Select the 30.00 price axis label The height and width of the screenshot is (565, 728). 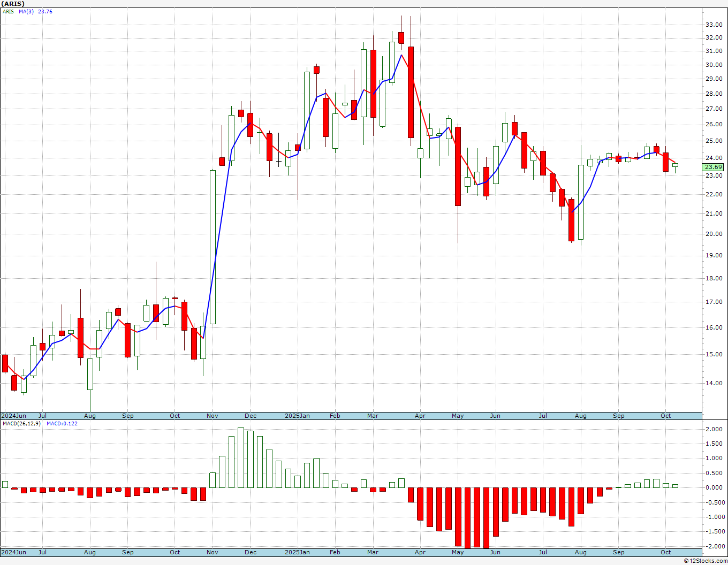click(714, 65)
